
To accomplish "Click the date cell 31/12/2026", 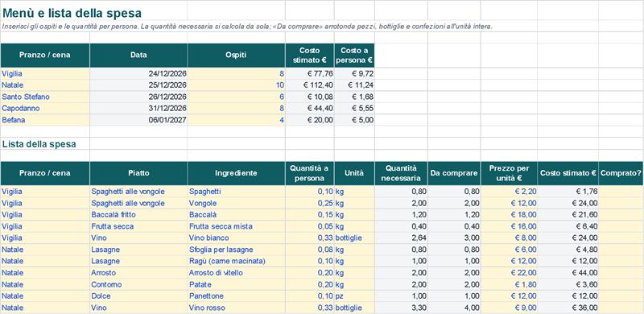I will (x=138, y=109).
